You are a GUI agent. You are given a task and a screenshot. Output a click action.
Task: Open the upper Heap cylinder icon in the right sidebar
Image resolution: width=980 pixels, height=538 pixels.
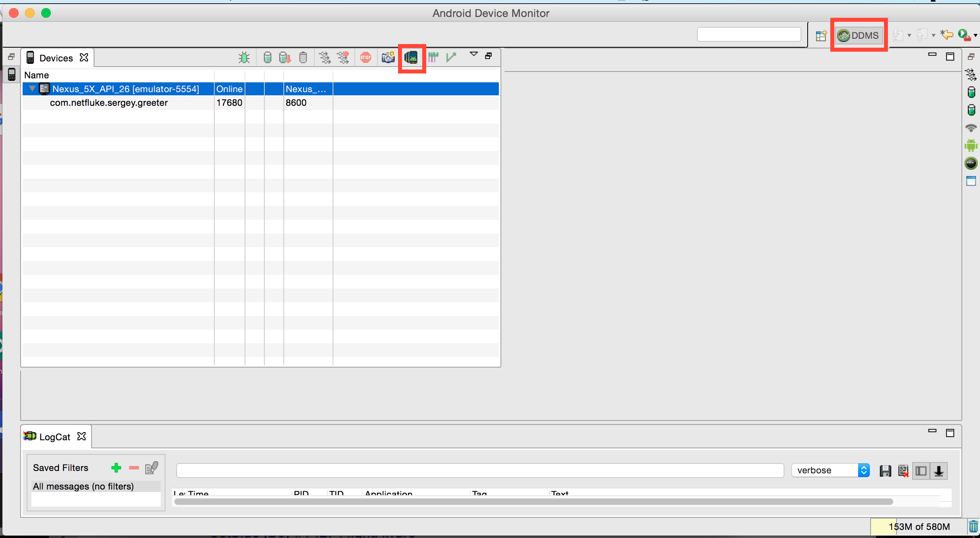click(971, 92)
